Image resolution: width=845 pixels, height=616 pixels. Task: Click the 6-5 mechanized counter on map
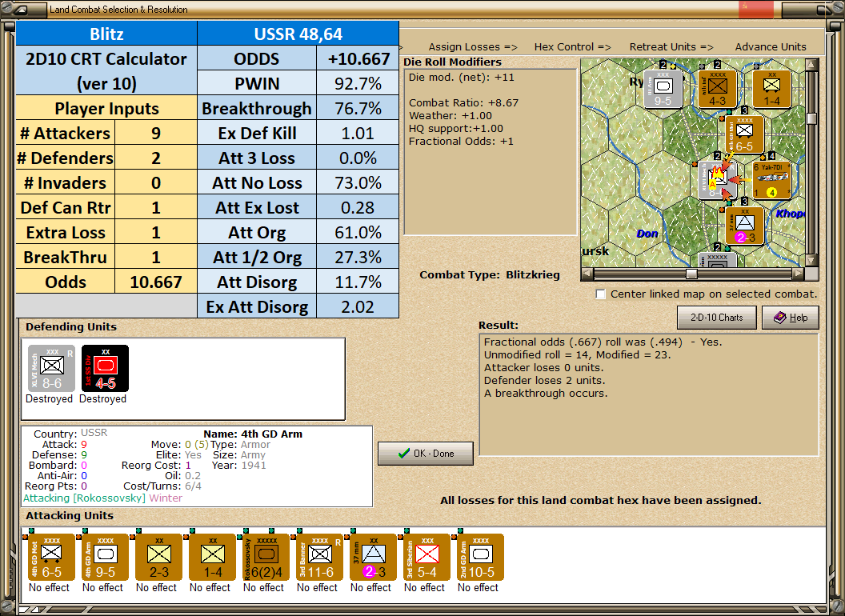pos(744,134)
